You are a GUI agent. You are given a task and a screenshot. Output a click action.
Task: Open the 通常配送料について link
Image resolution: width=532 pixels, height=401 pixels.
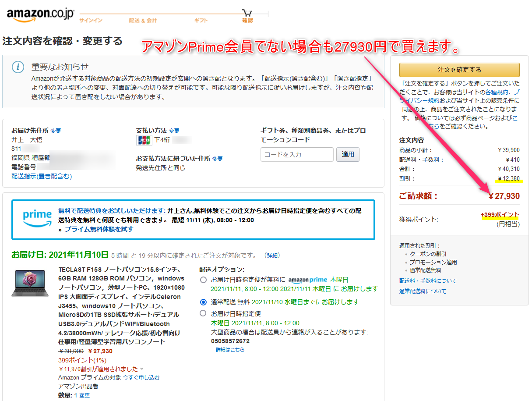[423, 291]
